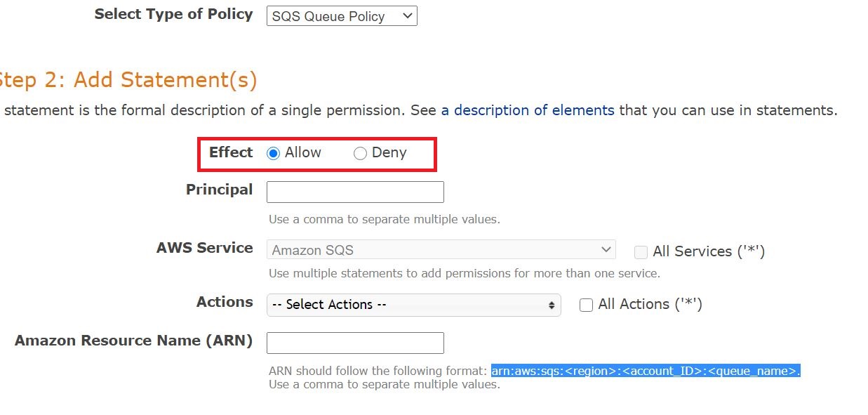Click the 'Use multiple statements' hint text
The width and height of the screenshot is (868, 415).
464,273
